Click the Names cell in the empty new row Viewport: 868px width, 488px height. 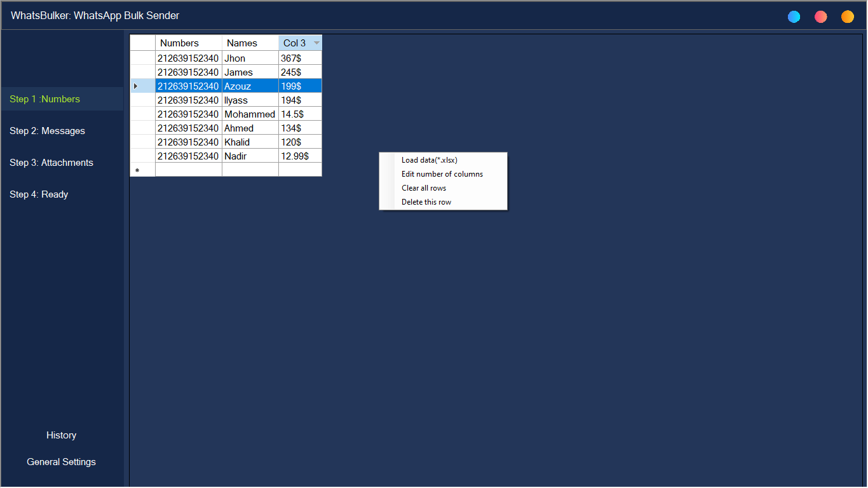point(250,170)
